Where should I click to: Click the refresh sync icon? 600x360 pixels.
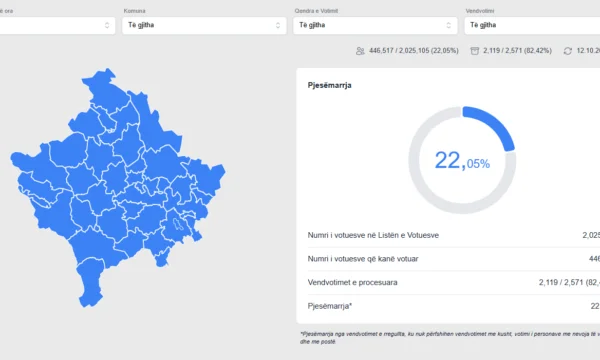click(x=568, y=51)
